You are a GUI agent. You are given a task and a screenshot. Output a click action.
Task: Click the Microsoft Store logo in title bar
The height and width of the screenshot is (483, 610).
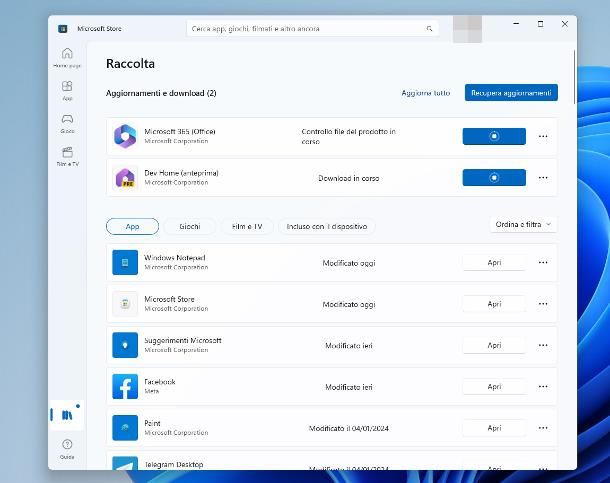coord(63,28)
